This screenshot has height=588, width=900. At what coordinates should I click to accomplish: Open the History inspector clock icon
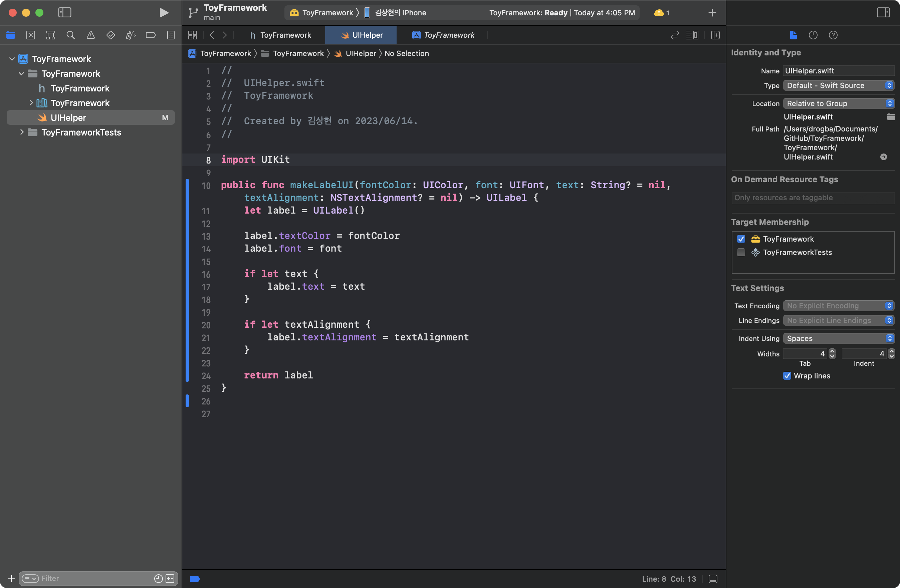pyautogui.click(x=813, y=35)
